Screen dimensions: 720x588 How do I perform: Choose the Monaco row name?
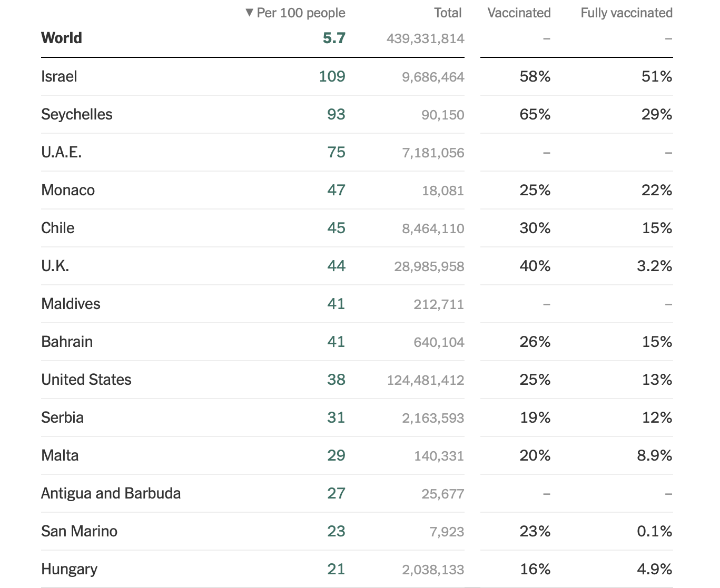68,191
